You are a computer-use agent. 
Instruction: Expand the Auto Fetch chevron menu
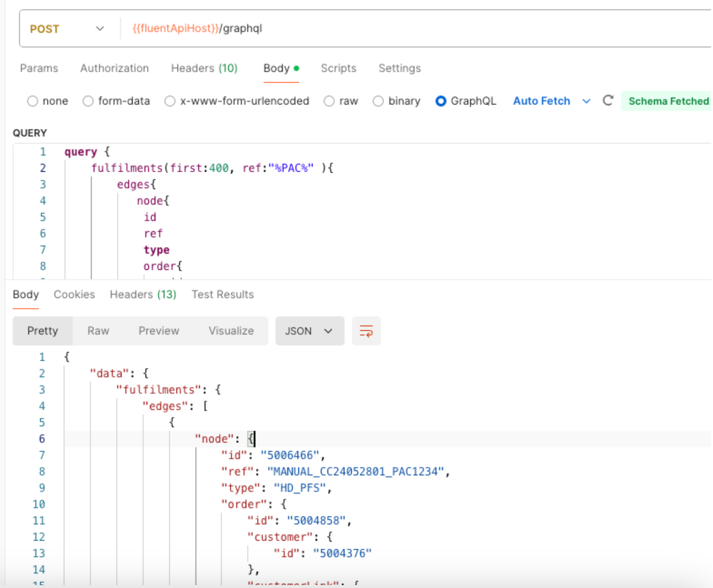586,101
